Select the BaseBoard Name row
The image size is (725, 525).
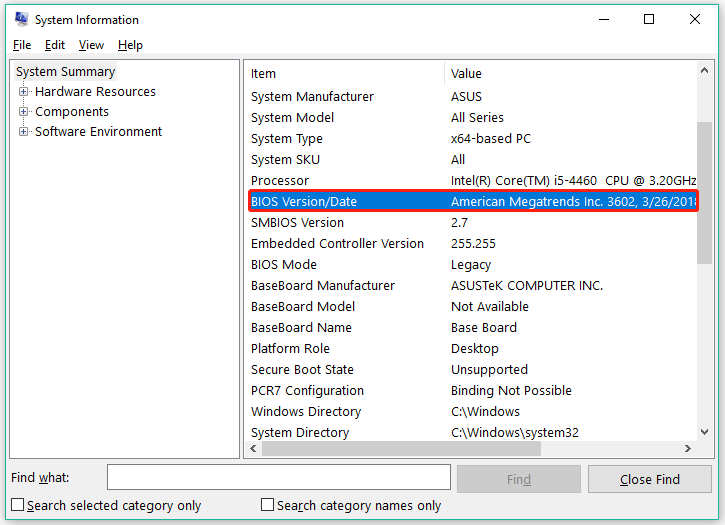click(x=472, y=327)
